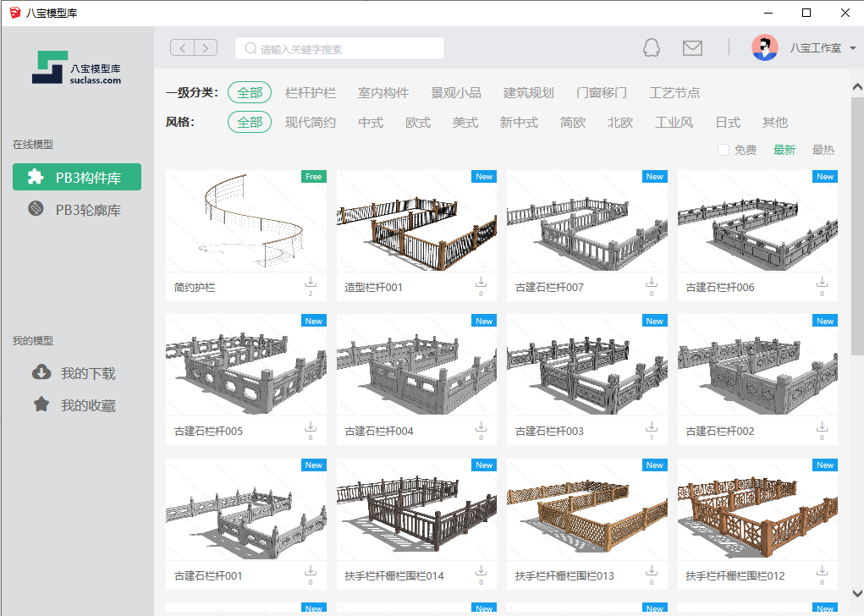Download the 古建石栏杆007 model
This screenshot has width=864, height=616.
(x=652, y=282)
